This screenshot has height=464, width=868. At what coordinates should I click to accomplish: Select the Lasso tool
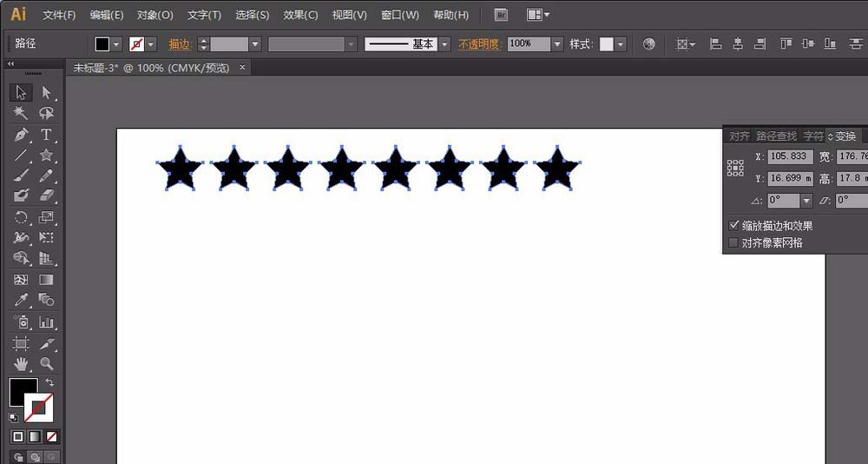click(x=47, y=113)
